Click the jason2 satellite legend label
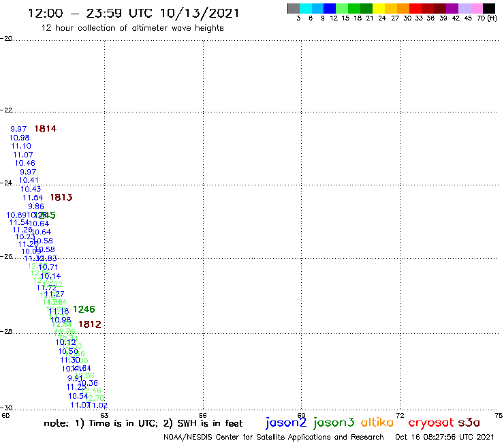This screenshot has height=443, width=504. [x=286, y=423]
